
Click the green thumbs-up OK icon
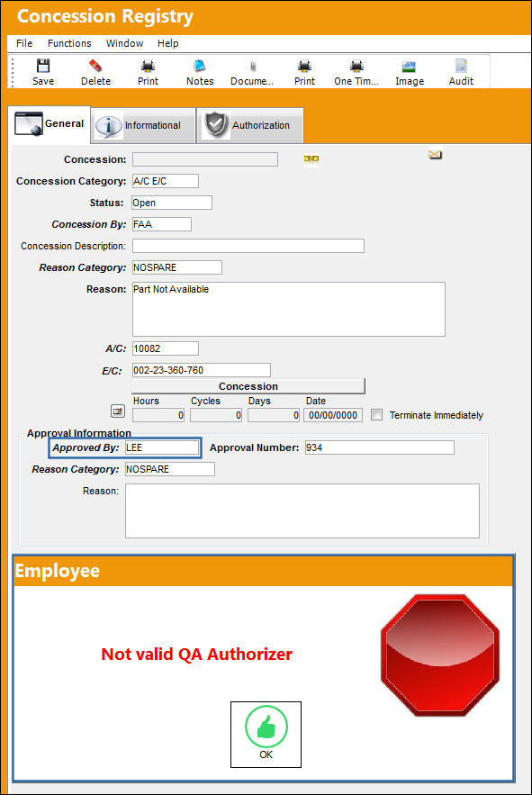[266, 727]
